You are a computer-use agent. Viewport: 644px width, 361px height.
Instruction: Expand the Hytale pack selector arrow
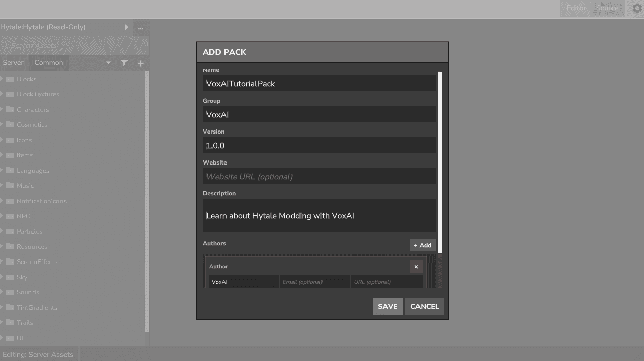click(126, 27)
